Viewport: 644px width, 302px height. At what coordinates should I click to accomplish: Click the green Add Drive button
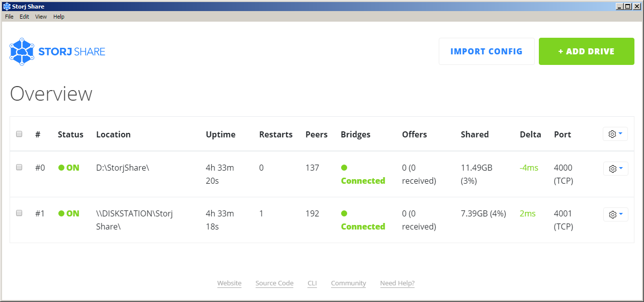586,51
